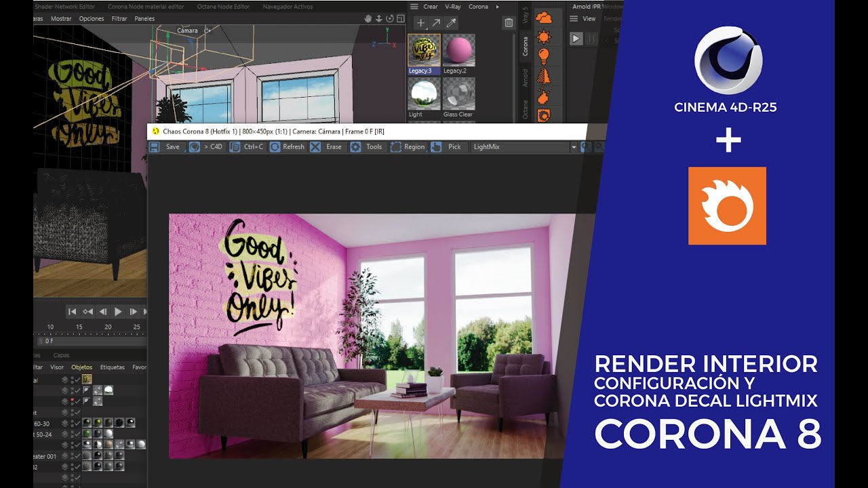Switch to Shader Network Editor tab

pos(64,7)
